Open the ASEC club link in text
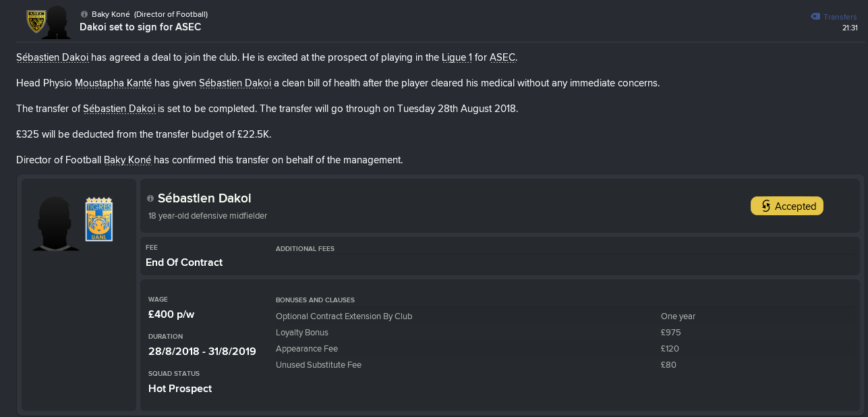 [502, 57]
